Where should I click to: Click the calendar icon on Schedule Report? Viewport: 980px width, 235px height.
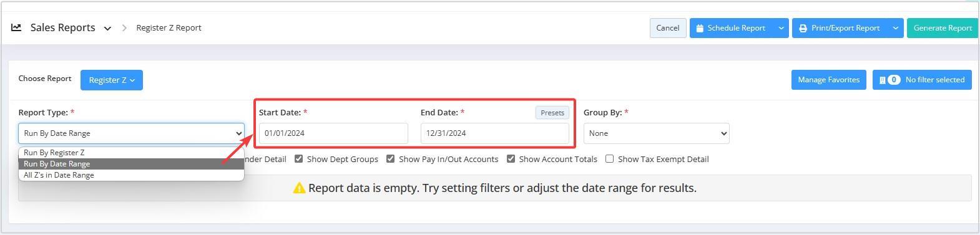coord(700,28)
